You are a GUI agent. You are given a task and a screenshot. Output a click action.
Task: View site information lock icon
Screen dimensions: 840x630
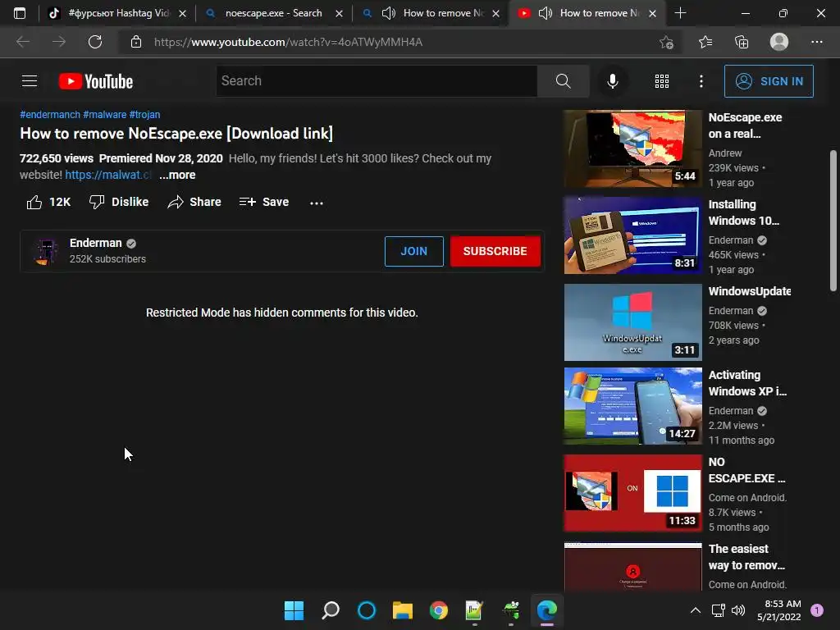[x=136, y=42]
